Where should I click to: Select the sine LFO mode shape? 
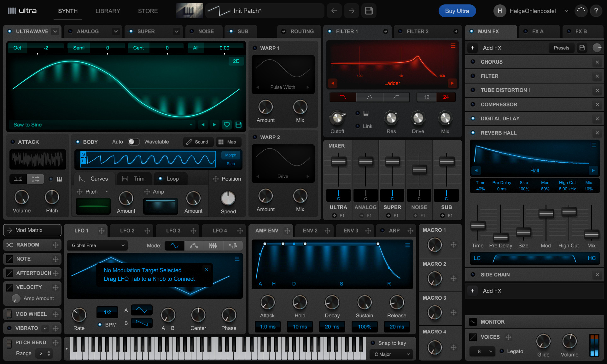174,246
